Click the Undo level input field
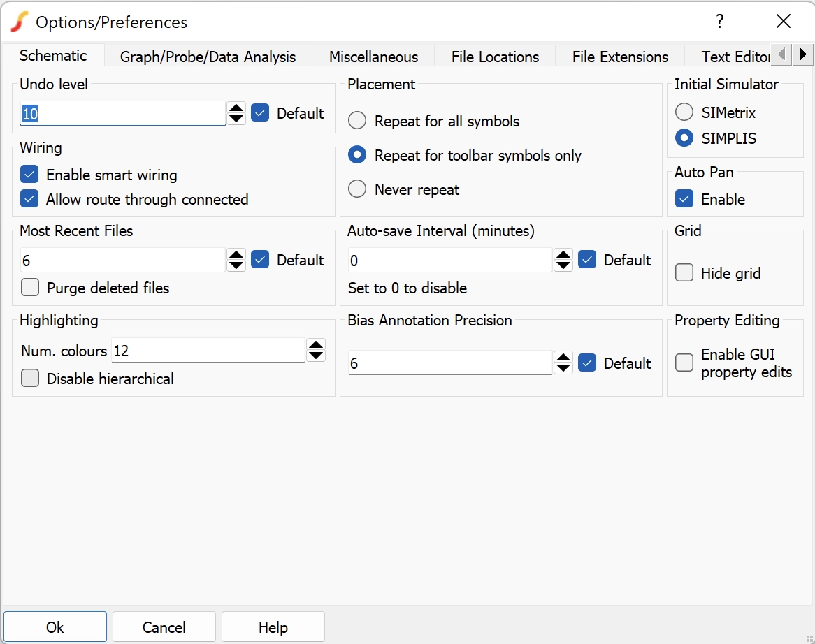The height and width of the screenshot is (644, 815). (122, 113)
